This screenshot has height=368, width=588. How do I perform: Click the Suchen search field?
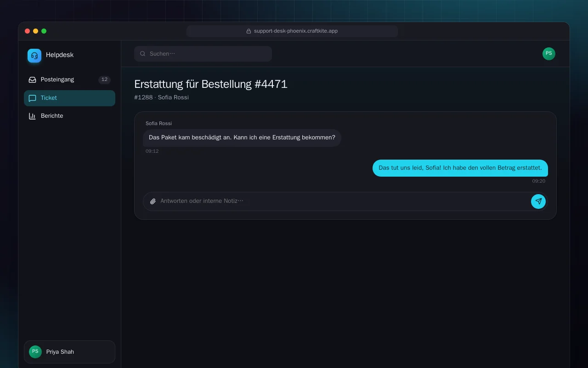click(203, 54)
